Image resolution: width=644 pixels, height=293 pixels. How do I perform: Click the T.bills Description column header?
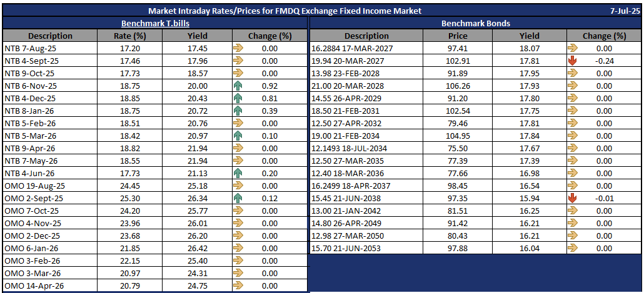pyautogui.click(x=50, y=36)
